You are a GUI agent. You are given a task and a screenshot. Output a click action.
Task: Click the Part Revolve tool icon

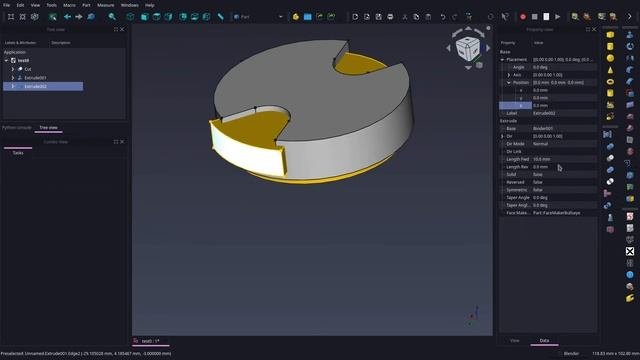(x=630, y=47)
